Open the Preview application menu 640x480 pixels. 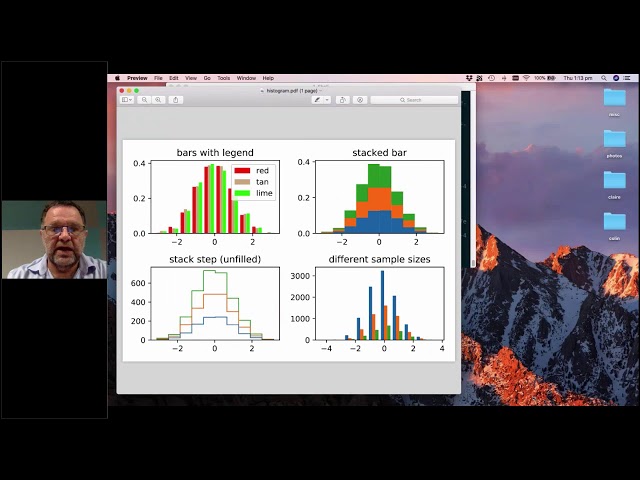(137, 78)
